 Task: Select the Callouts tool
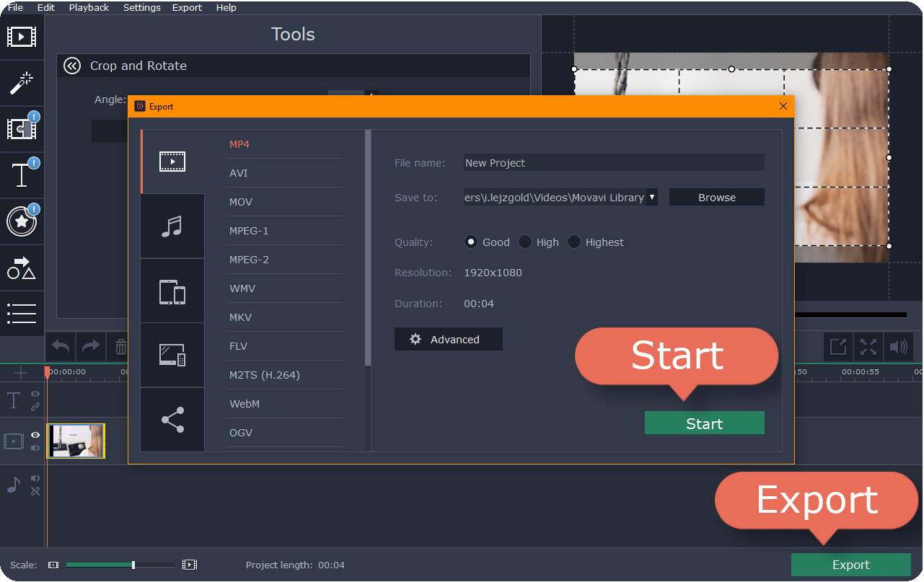(x=22, y=268)
